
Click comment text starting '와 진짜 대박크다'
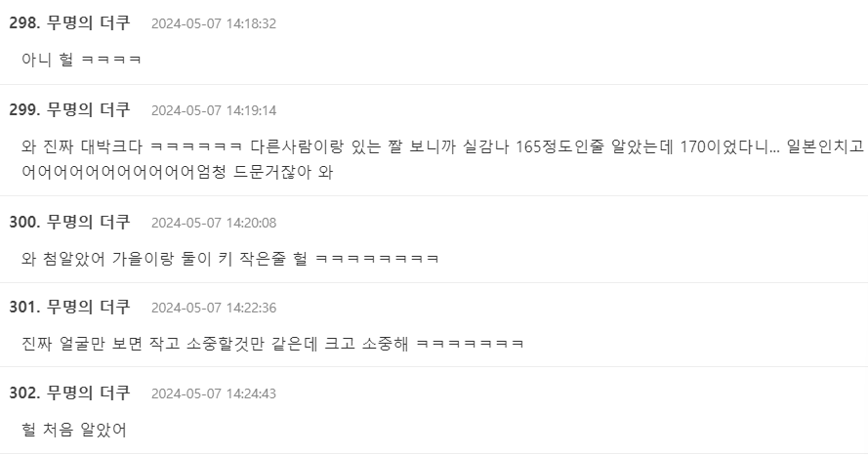coord(442,146)
